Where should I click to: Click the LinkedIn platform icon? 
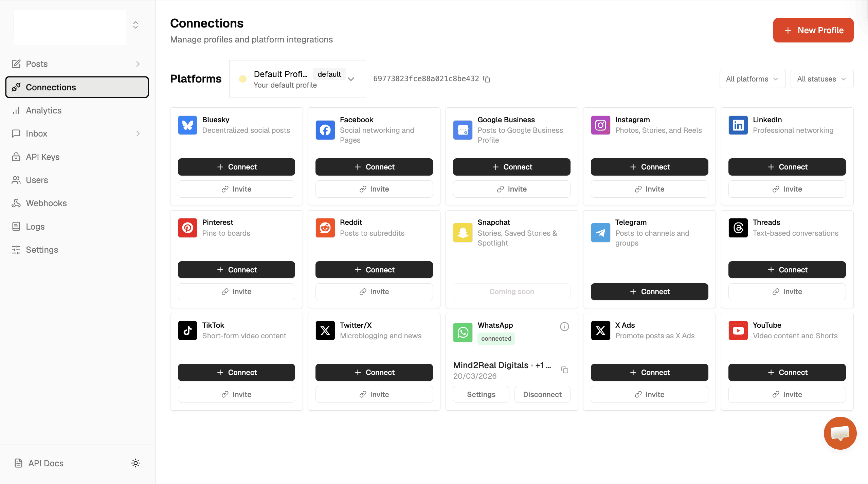click(x=738, y=125)
